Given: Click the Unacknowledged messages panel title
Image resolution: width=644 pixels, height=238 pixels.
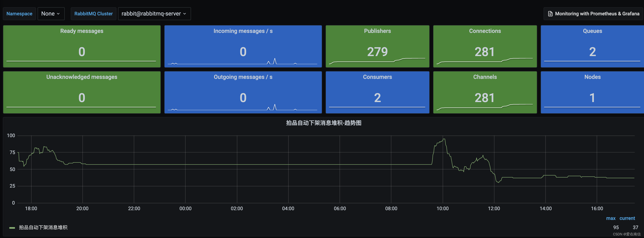Looking at the screenshot, I should (x=81, y=77).
